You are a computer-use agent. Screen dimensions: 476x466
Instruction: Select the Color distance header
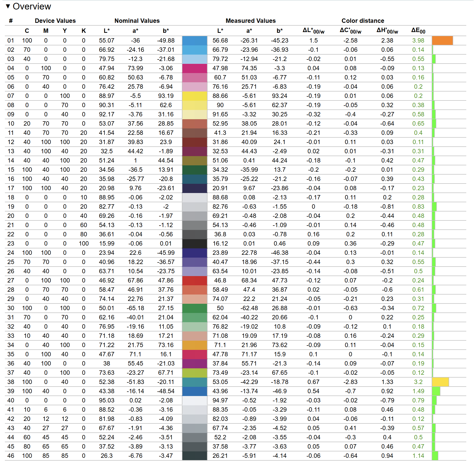(363, 21)
